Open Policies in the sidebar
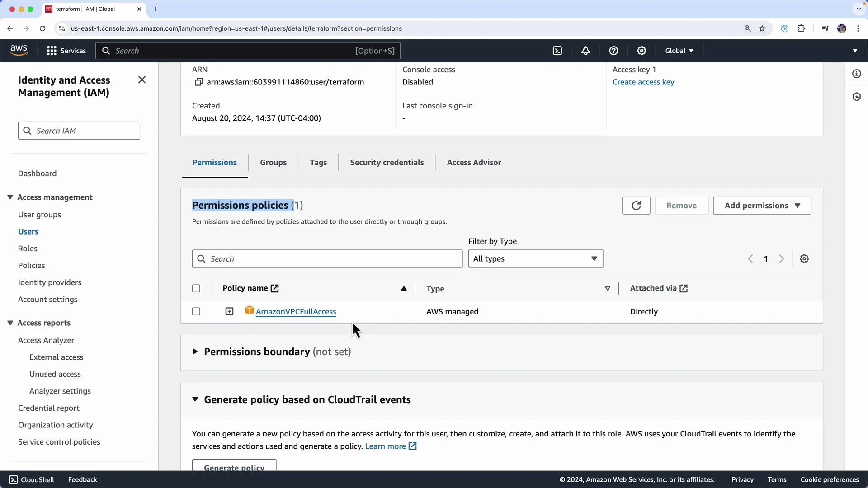The width and height of the screenshot is (868, 488). tap(32, 266)
